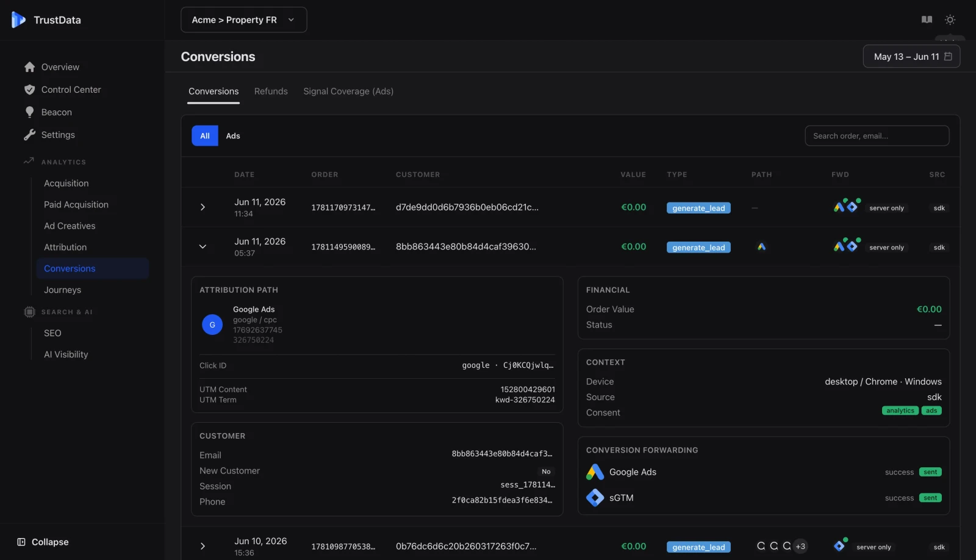Switch to the Conversions tab
Viewport: 976px width, 560px height.
213,92
